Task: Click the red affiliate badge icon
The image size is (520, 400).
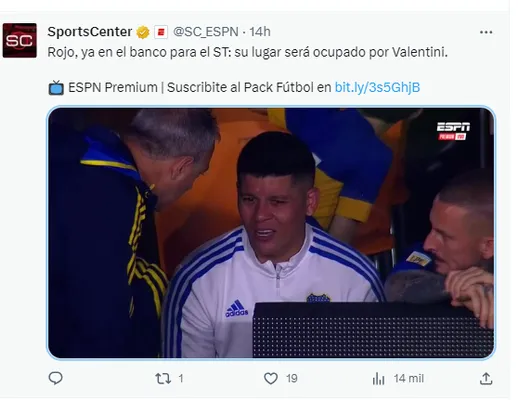Action: [x=161, y=32]
